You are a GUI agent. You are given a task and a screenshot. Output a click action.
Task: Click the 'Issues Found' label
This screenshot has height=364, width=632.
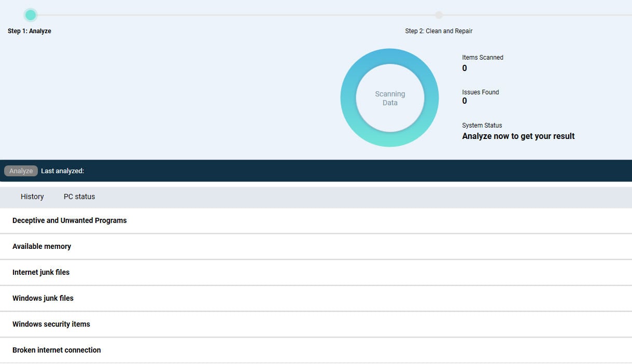pos(481,92)
